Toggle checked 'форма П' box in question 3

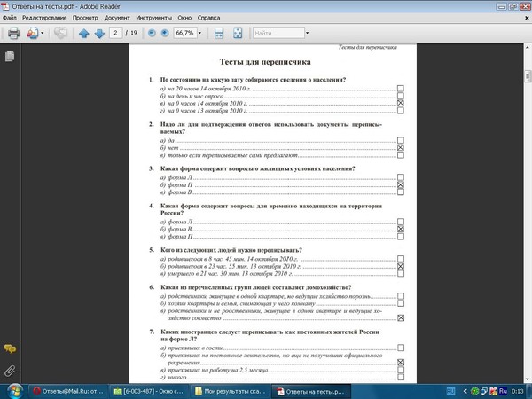[401, 185]
